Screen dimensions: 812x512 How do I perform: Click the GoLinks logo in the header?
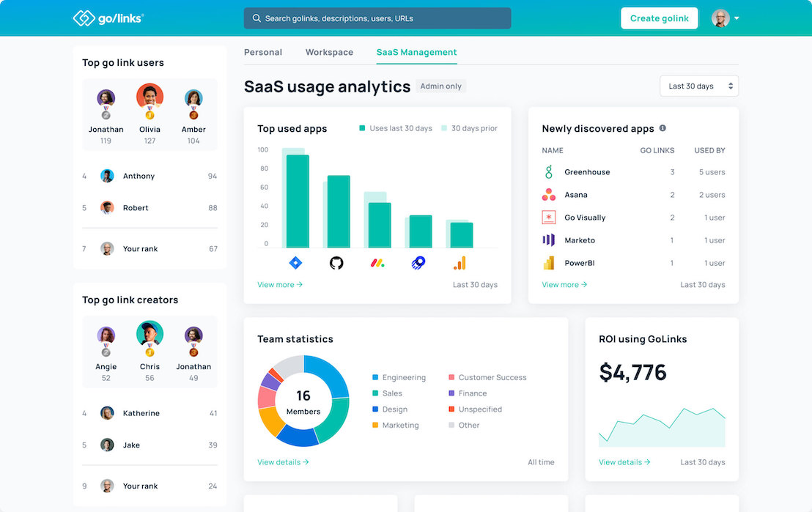[x=108, y=18]
